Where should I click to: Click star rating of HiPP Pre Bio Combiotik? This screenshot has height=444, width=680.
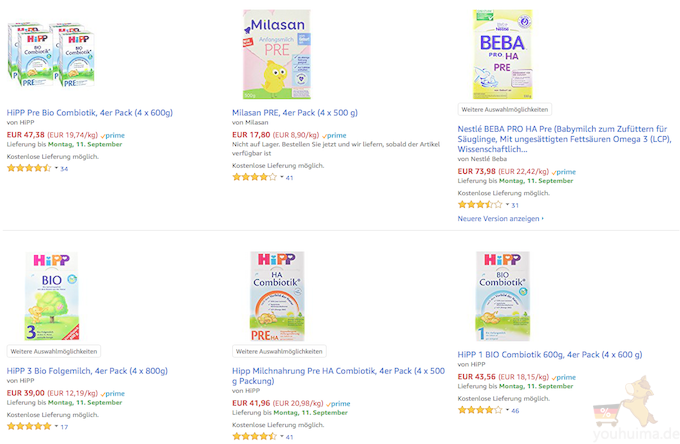[28, 168]
